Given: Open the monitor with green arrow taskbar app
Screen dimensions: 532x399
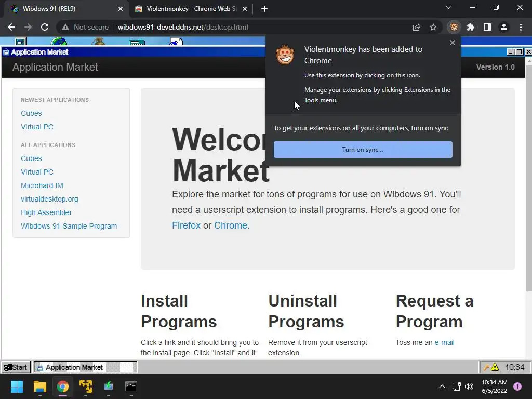Looking at the screenshot, I should pos(108,387).
